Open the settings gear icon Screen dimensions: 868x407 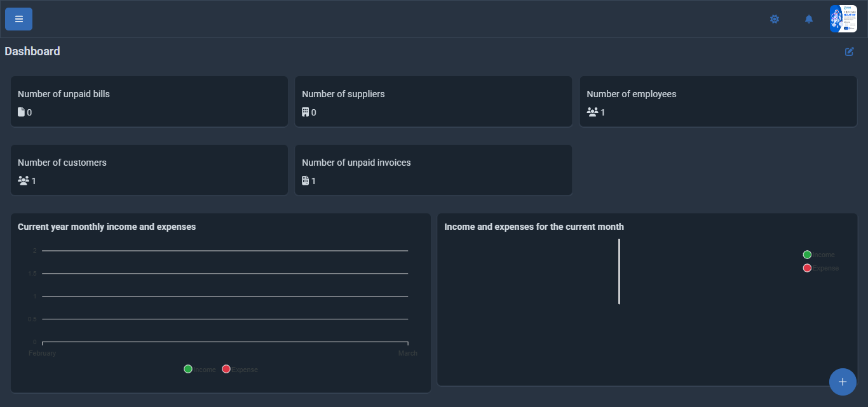click(774, 19)
